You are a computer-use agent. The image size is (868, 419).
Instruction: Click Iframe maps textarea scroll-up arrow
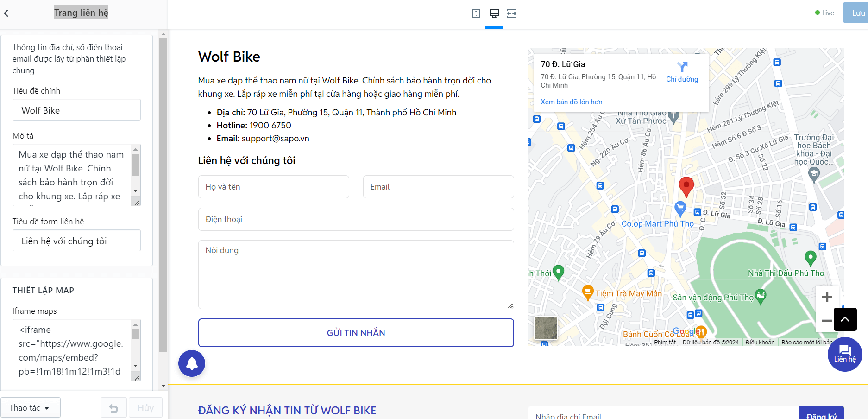(x=136, y=324)
